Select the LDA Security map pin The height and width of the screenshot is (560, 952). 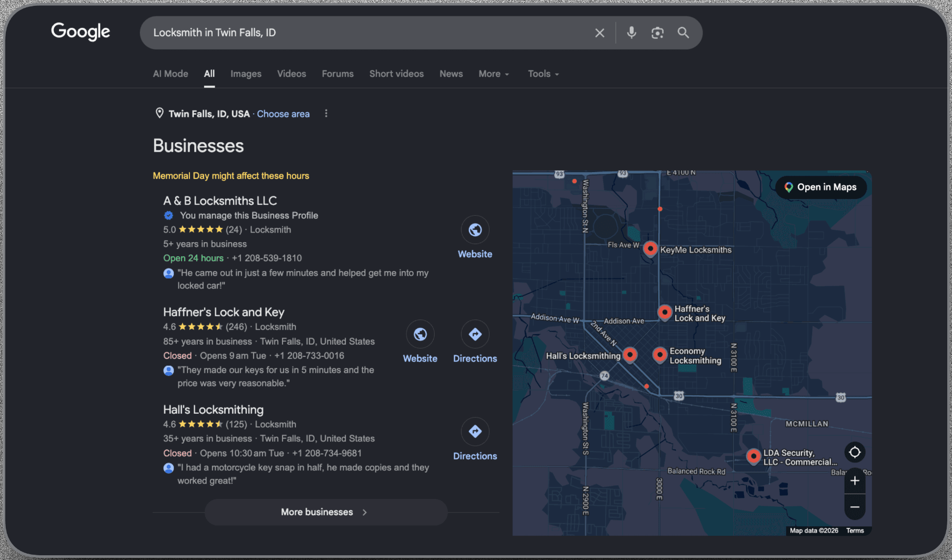tap(754, 456)
